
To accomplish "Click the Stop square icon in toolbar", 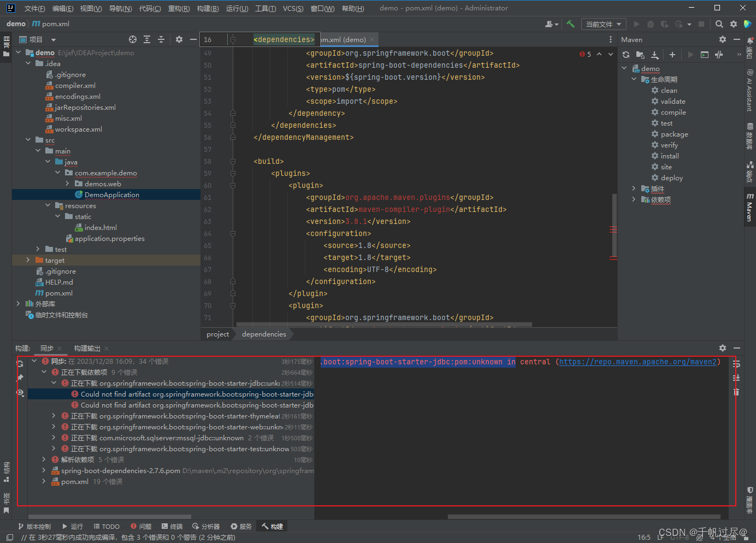I will [x=701, y=24].
